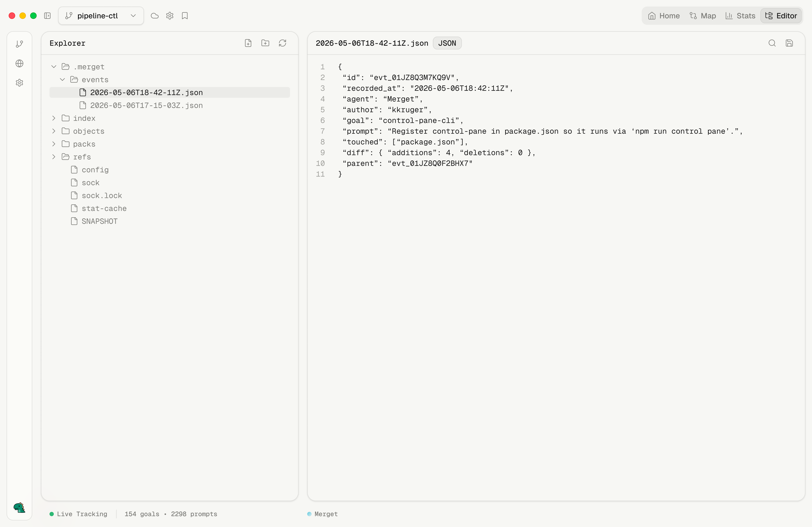Click line 2 with the id value
The height and width of the screenshot is (527, 812).
tap(401, 77)
